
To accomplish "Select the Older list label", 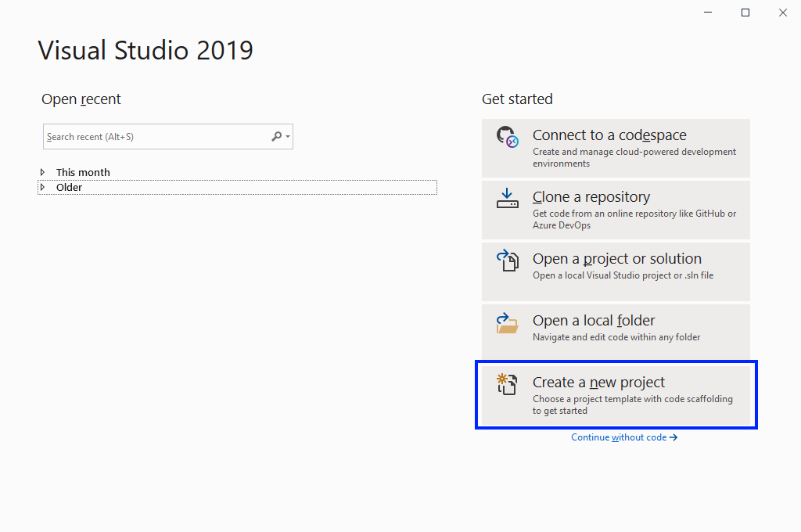I will (69, 188).
